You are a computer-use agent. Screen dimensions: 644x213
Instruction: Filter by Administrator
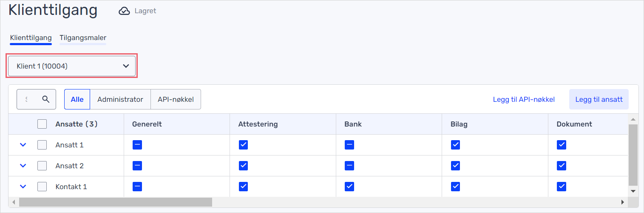120,99
